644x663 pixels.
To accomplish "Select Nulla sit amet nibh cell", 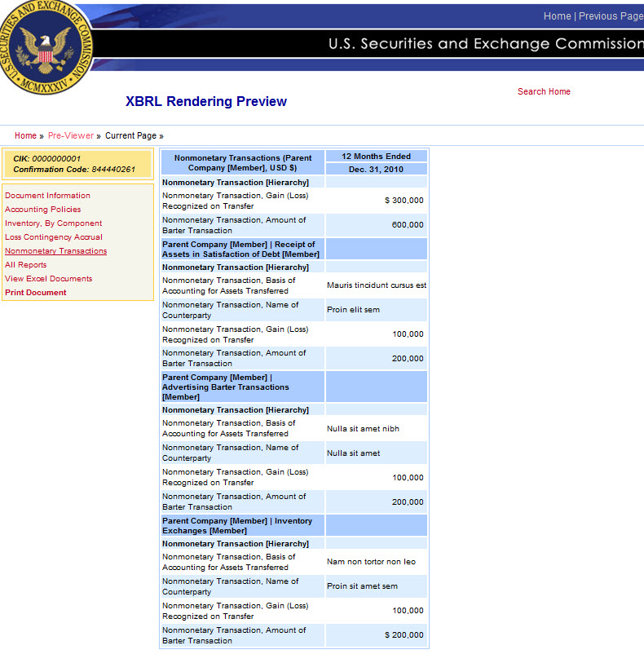I will click(377, 429).
